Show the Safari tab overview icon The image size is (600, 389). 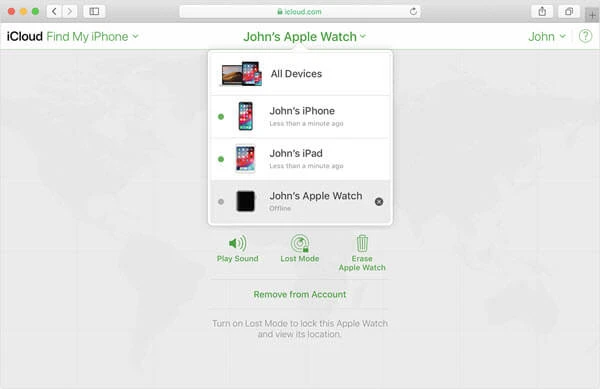click(x=569, y=11)
